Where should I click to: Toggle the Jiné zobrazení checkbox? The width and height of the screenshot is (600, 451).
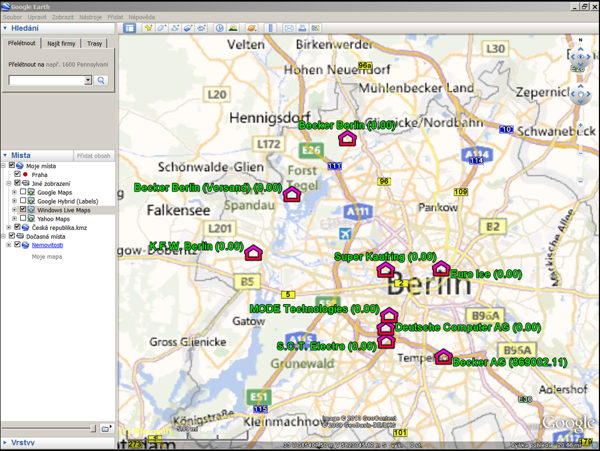click(x=17, y=183)
